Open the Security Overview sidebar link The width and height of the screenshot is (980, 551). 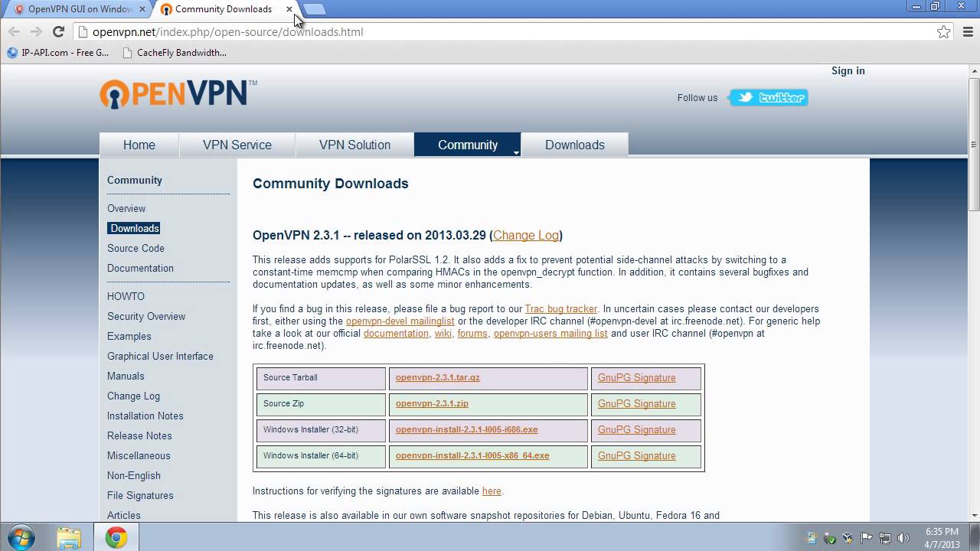pos(146,316)
